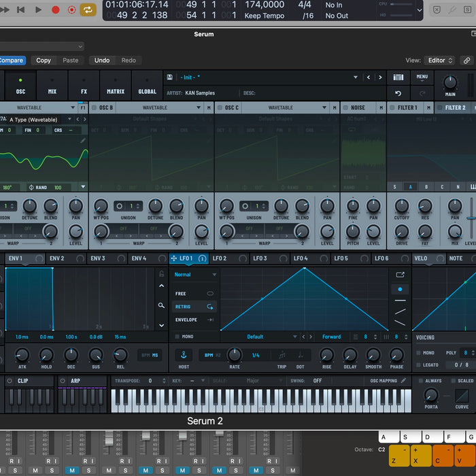This screenshot has height=476, width=476.
Task: Toggle the yellow cycle loop button
Action: (x=88, y=10)
